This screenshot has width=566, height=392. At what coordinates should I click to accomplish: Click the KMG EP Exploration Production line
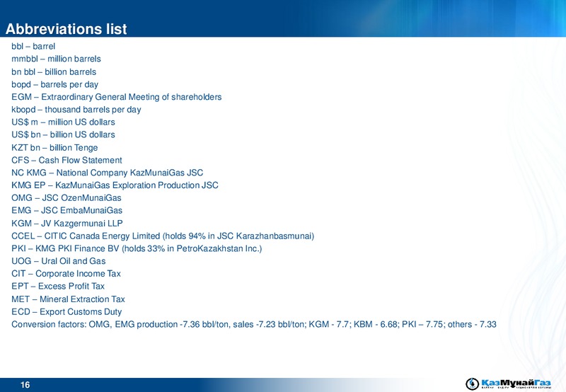pyautogui.click(x=115, y=185)
